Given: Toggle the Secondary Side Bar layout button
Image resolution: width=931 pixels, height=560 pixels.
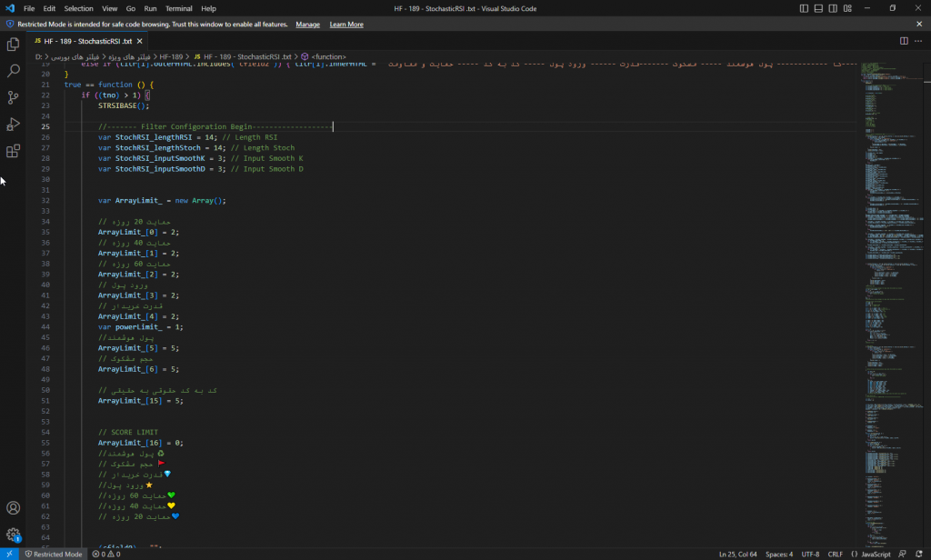Looking at the screenshot, I should [835, 8].
